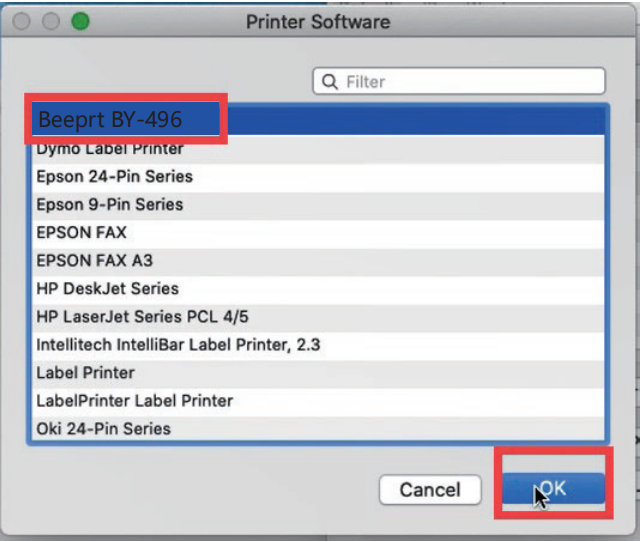640x542 pixels.
Task: Choose Oki 24-Pin Series
Action: [318, 429]
